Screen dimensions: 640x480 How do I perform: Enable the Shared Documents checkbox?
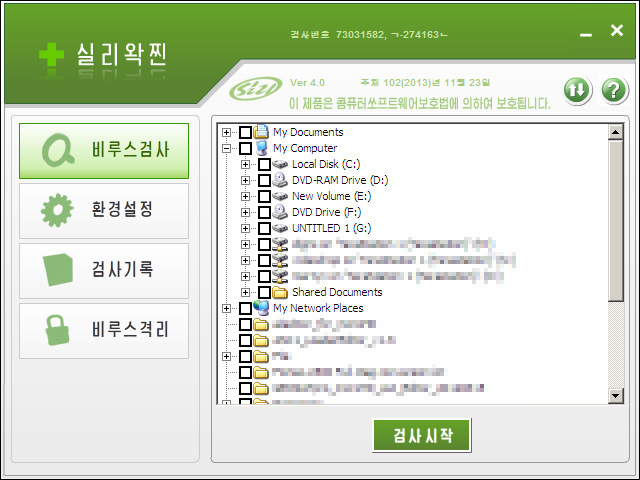coord(264,292)
